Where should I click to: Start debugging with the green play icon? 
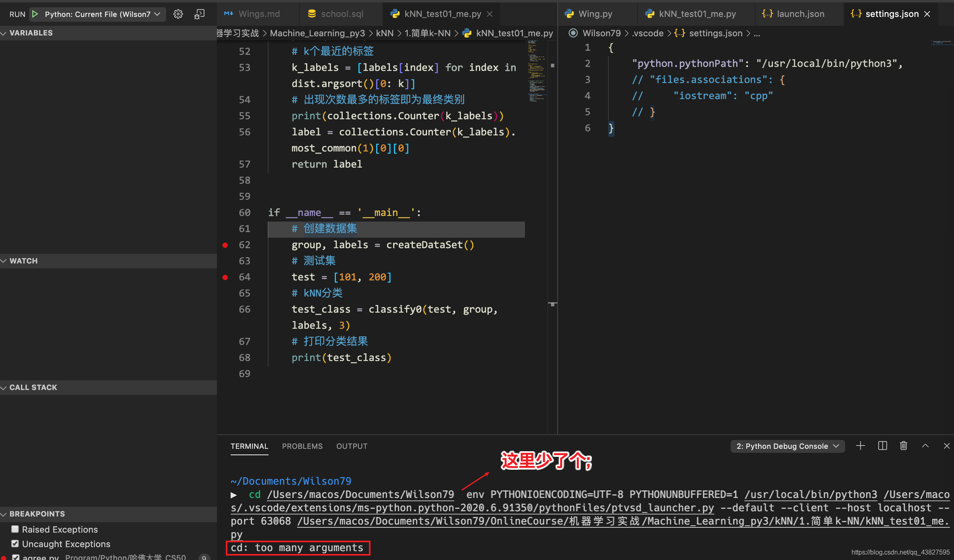[x=35, y=14]
